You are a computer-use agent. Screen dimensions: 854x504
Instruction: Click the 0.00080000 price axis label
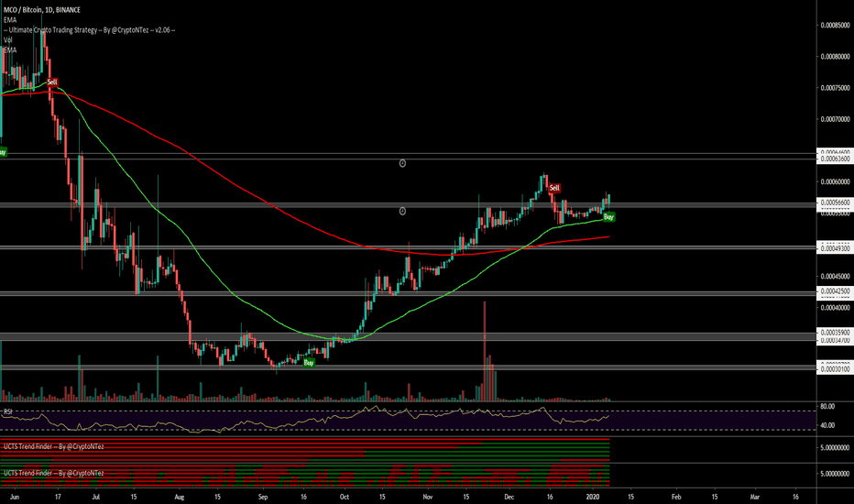point(835,57)
